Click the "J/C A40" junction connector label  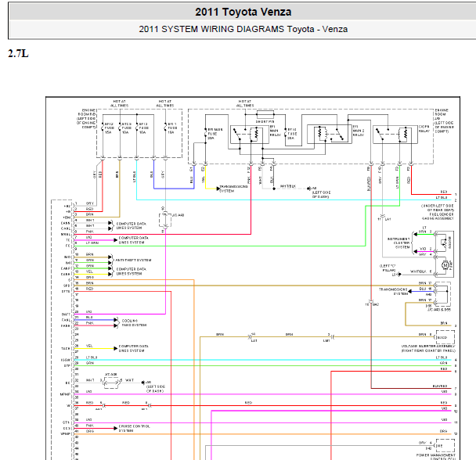[178, 215]
